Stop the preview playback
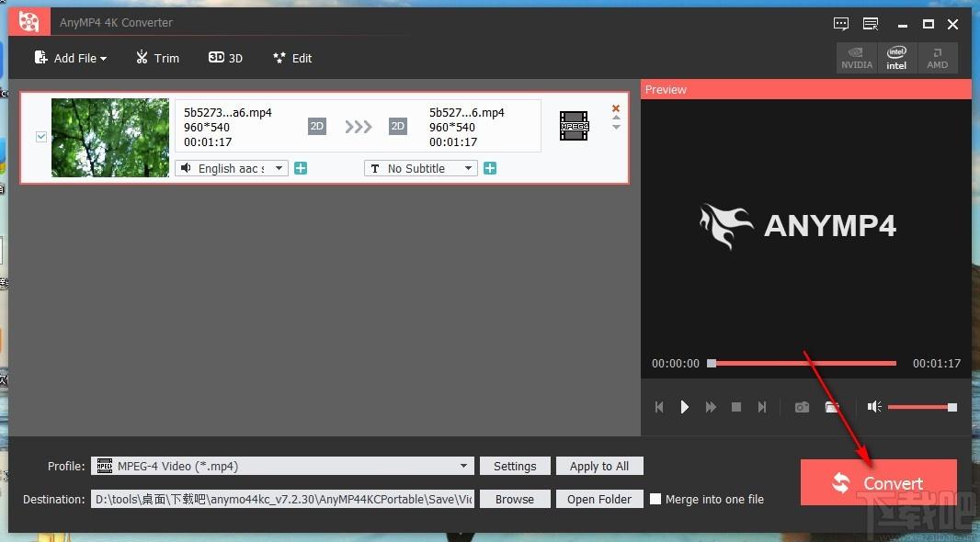This screenshot has height=542, width=980. [736, 407]
